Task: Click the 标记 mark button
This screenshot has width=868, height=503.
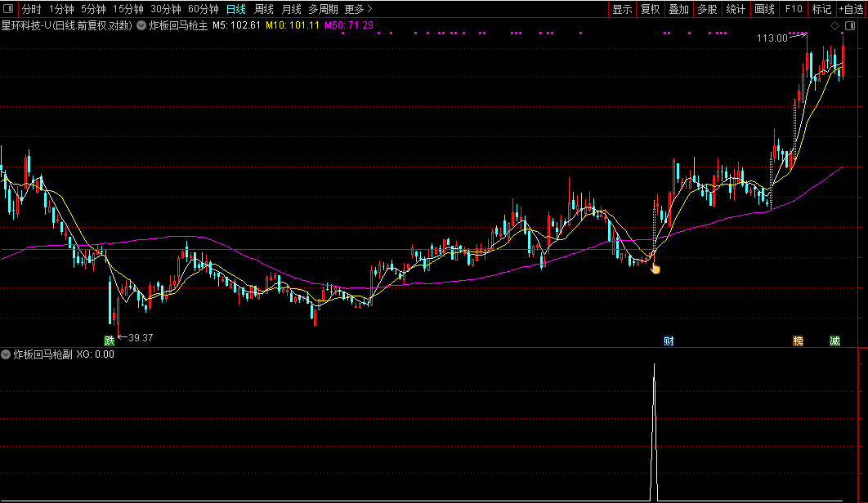Action: pos(821,10)
